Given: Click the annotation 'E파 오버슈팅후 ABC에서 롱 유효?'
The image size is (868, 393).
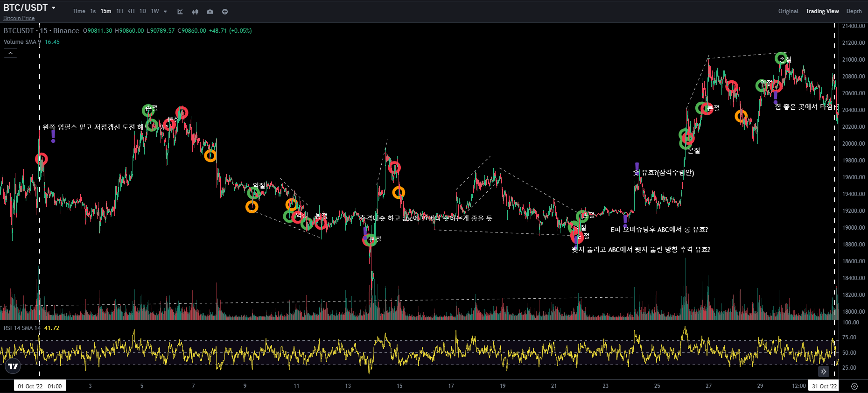Looking at the screenshot, I should [x=659, y=230].
